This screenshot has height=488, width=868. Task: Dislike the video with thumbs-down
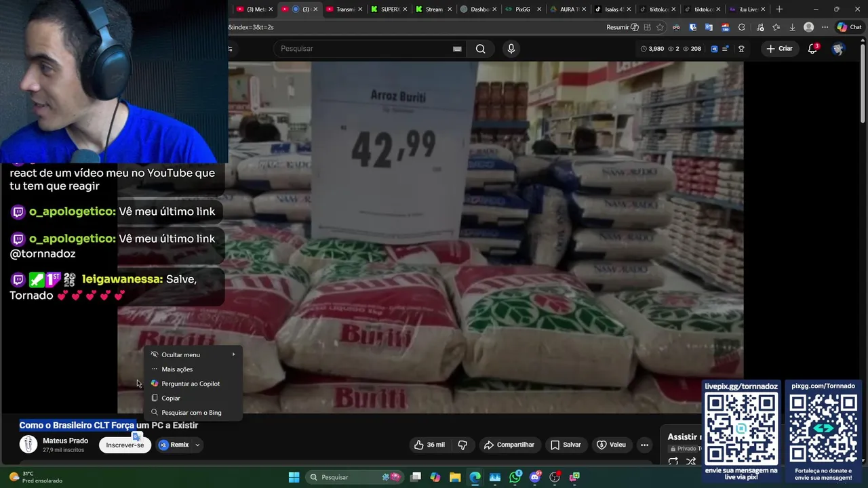pos(462,445)
